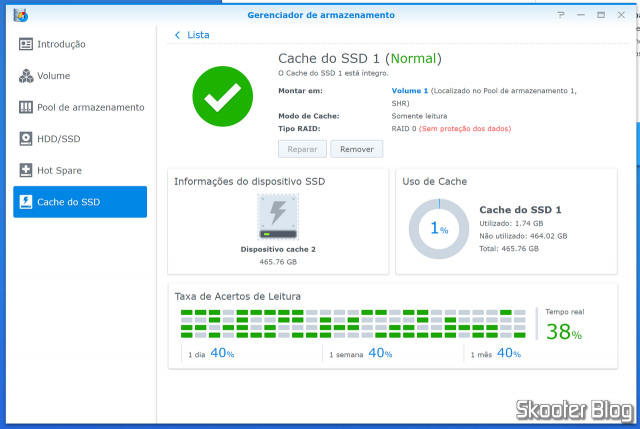Click the 'Gerenciador de armazenamento' window title
The image size is (640, 429).
tap(321, 15)
